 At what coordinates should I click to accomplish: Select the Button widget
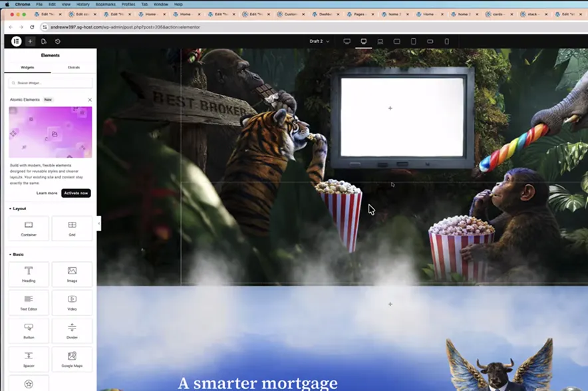pyautogui.click(x=29, y=330)
